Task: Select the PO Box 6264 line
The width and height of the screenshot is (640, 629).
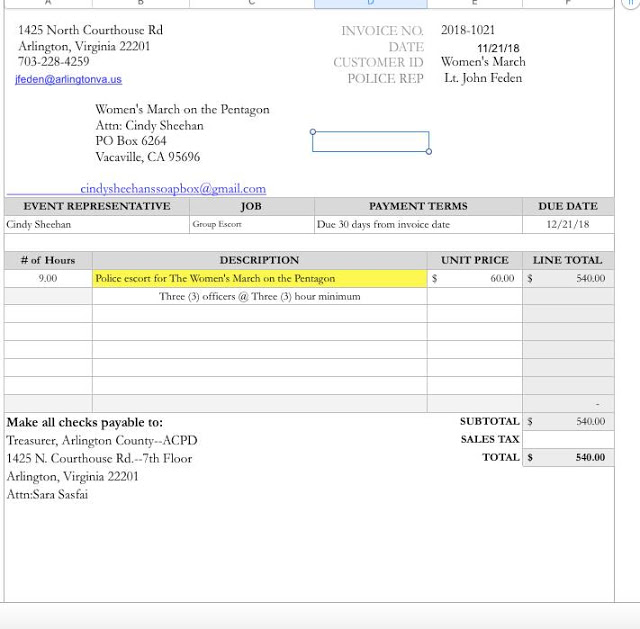Action: click(131, 141)
